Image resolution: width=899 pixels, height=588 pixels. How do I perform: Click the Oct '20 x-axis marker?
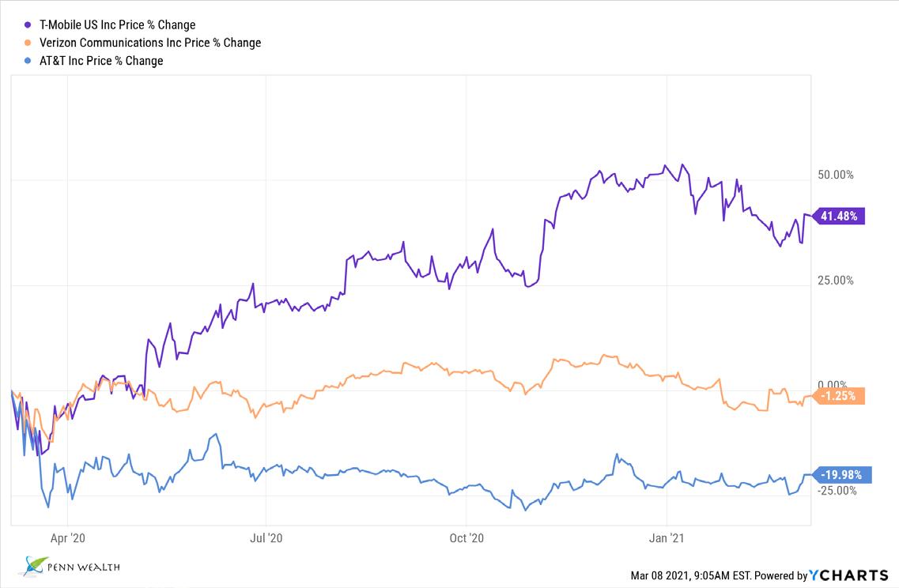pos(466,538)
